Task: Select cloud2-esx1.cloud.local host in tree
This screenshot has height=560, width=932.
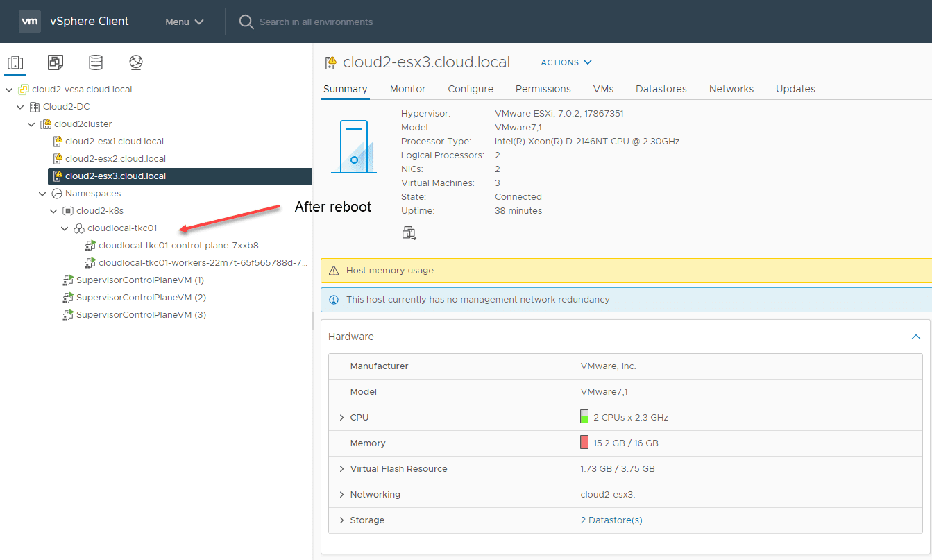Action: click(x=114, y=142)
